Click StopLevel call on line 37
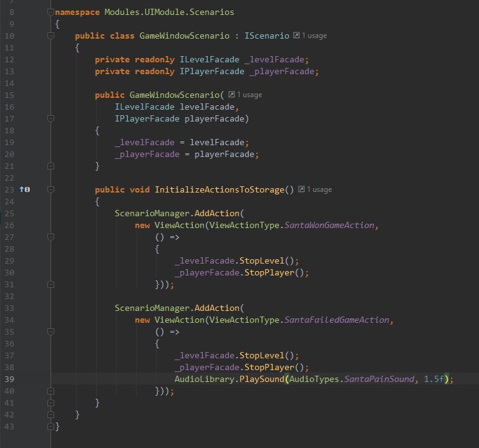This screenshot has height=448, width=479. click(x=262, y=356)
